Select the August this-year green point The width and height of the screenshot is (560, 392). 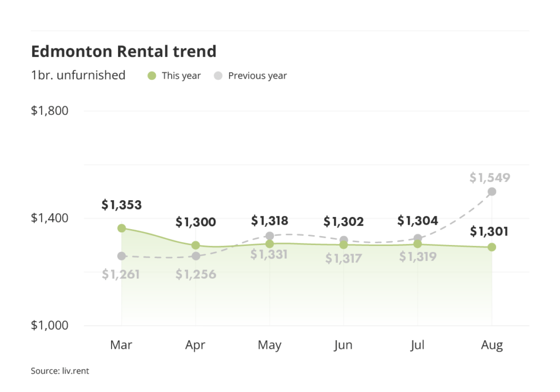coord(492,247)
